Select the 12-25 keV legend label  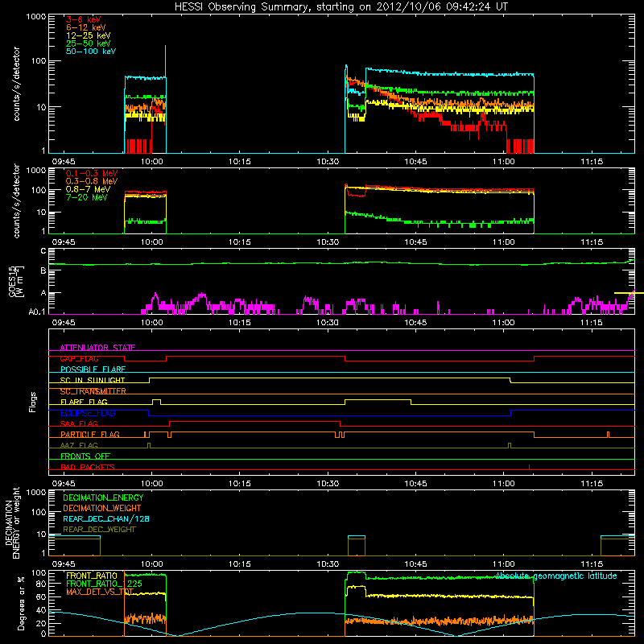[x=89, y=35]
